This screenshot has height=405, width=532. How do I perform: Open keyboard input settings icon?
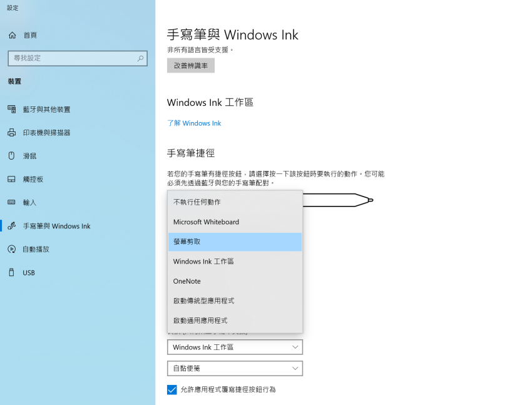click(11, 203)
